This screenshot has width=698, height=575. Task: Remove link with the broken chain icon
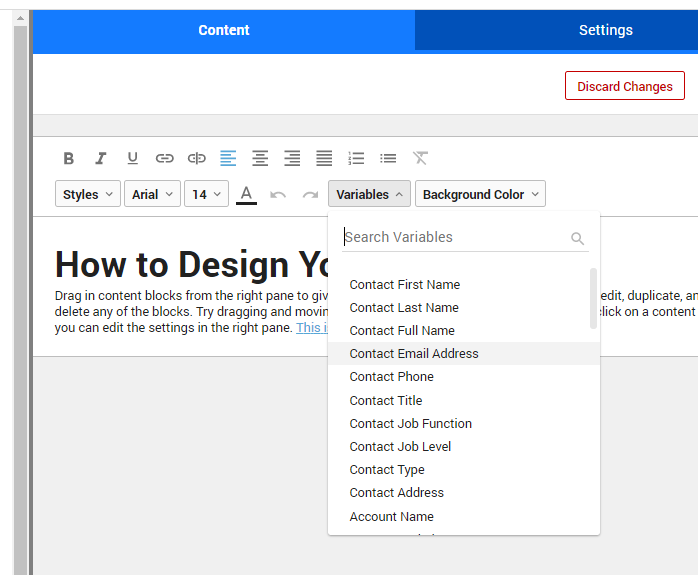tap(196, 158)
